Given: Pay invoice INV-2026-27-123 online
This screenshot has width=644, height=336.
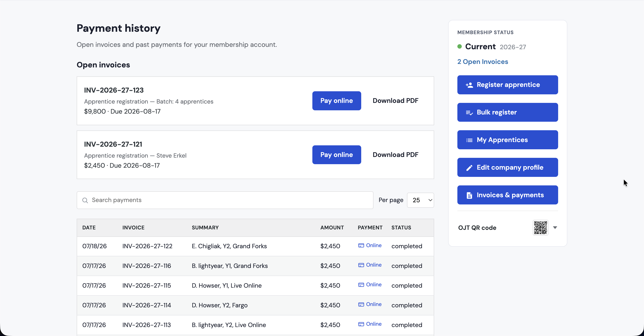Looking at the screenshot, I should point(336,101).
